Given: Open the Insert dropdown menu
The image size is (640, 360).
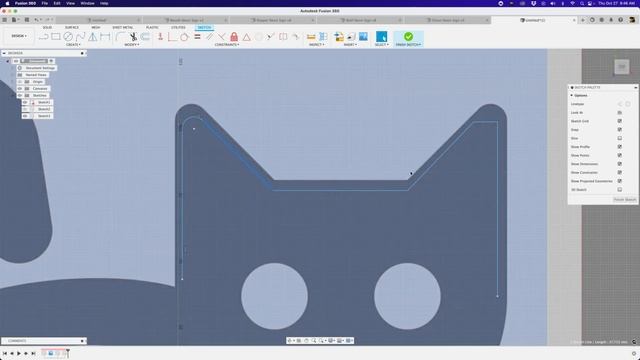Looking at the screenshot, I should click(x=350, y=44).
